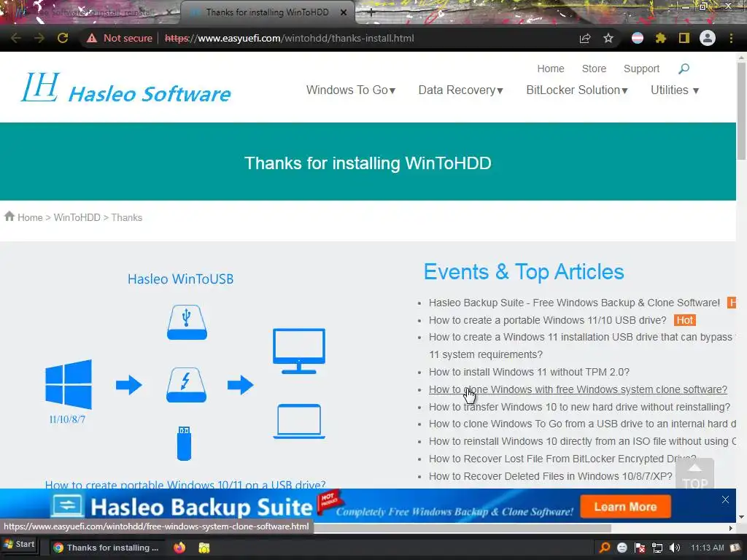This screenshot has width=747, height=560.
Task: Open the file manager taskbar icon
Action: coord(204,548)
